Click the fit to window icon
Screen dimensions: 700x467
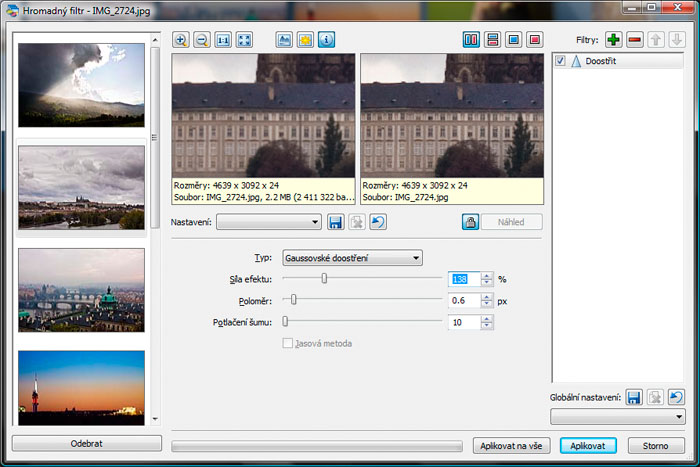(x=244, y=40)
